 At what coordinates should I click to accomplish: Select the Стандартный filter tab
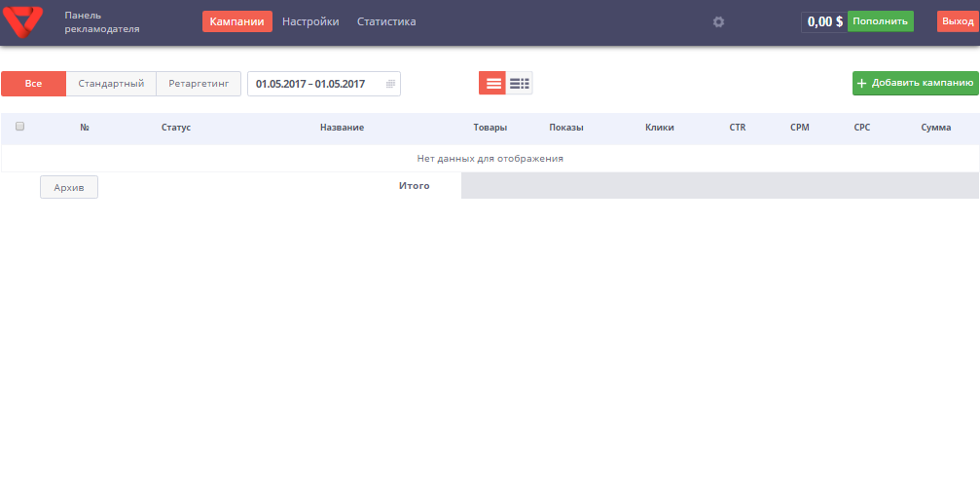point(111,84)
